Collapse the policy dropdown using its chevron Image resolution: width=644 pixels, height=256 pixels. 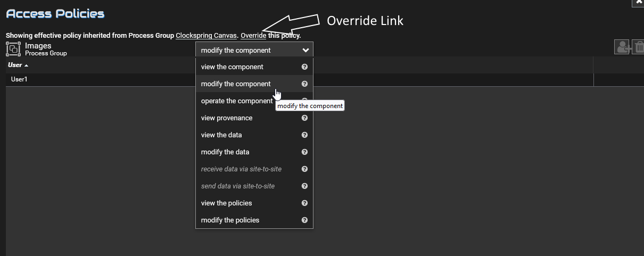305,51
